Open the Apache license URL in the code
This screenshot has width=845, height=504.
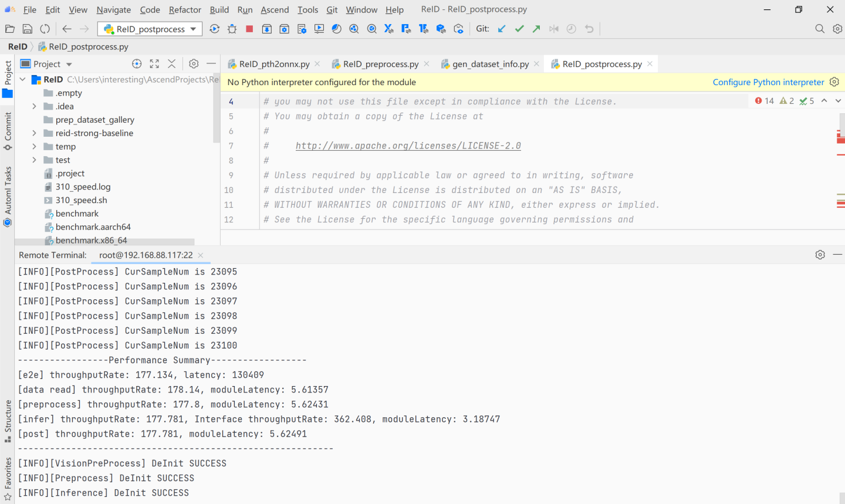(408, 146)
